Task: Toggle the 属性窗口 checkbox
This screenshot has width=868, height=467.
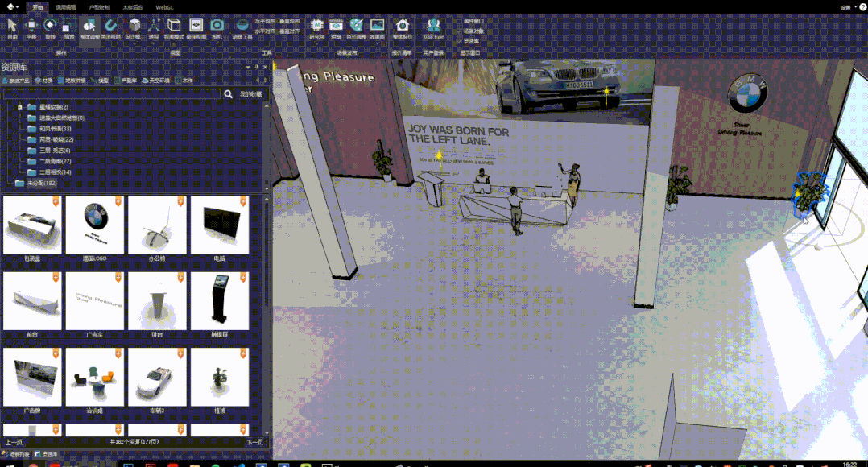Action: tap(459, 21)
